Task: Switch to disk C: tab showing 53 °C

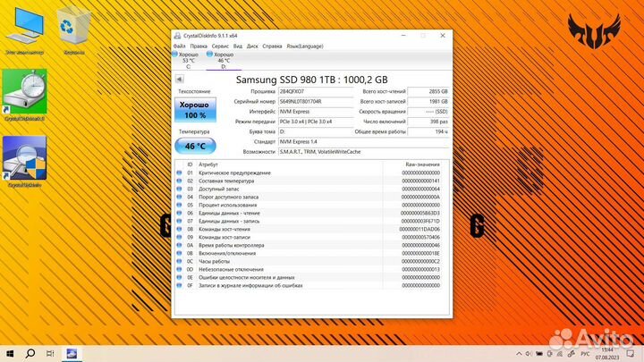Action: (188, 61)
